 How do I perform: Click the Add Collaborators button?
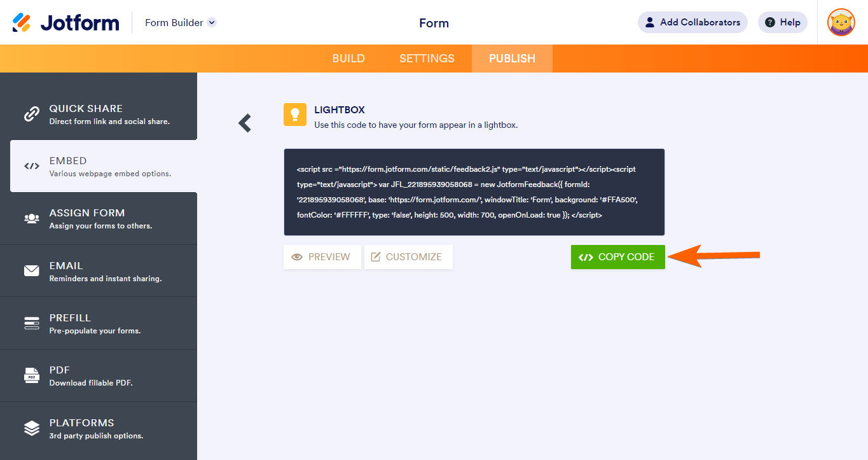692,22
